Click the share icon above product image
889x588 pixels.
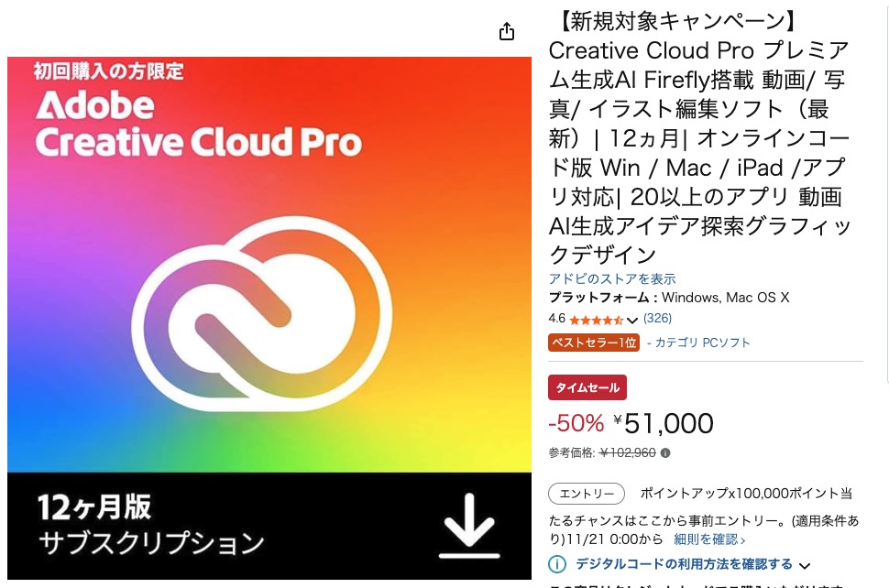pos(506,31)
